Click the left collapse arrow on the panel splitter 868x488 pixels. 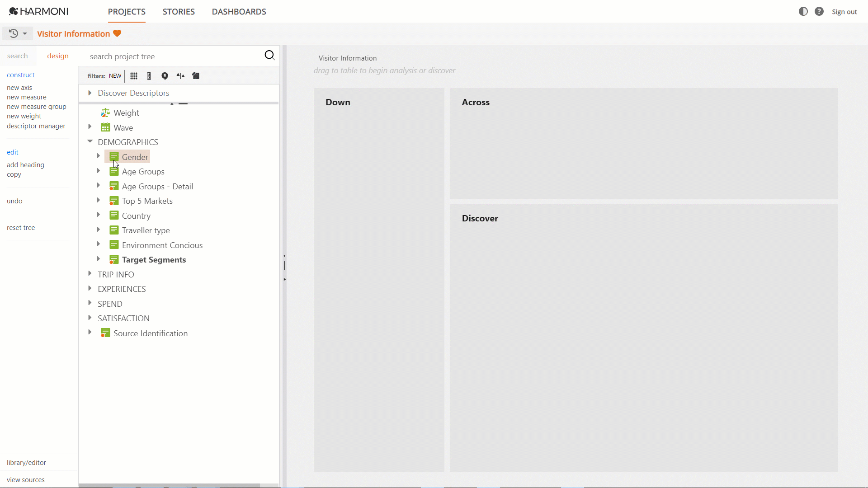(284, 256)
